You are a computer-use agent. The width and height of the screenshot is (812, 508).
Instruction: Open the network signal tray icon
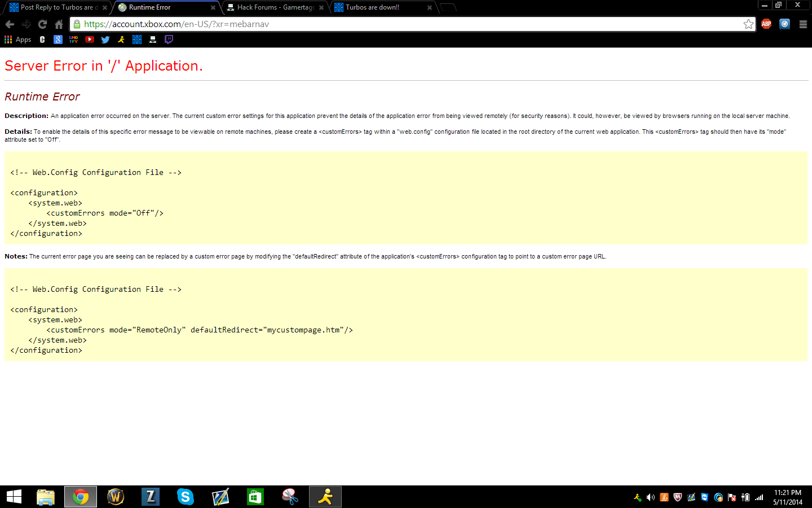[759, 497]
